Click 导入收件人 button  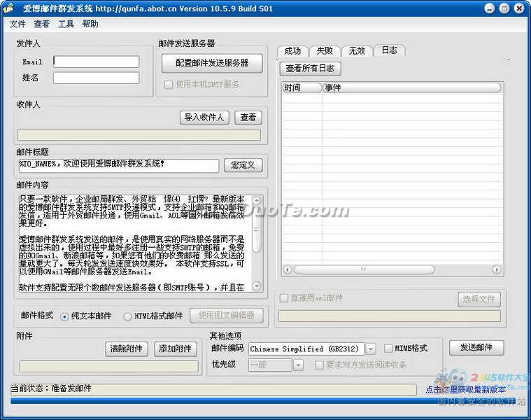tap(204, 118)
